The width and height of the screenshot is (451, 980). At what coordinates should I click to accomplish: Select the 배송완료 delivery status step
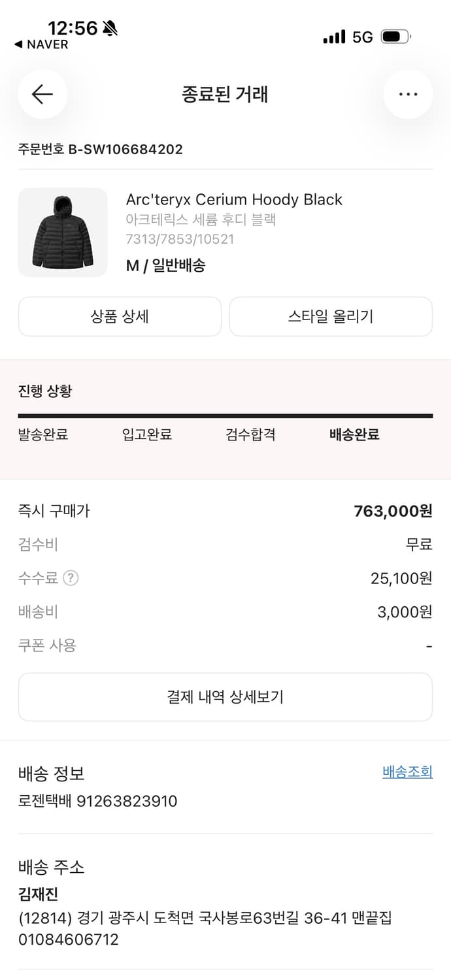coord(354,434)
